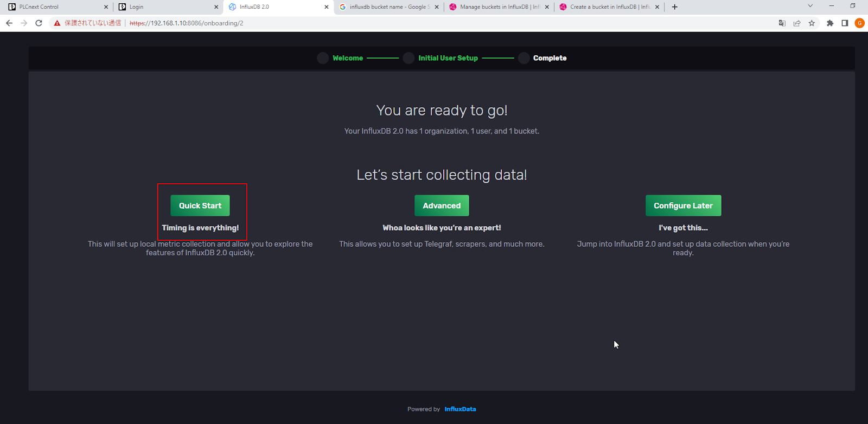Toggle the browser side panel icon
The width and height of the screenshot is (868, 424).
845,23
